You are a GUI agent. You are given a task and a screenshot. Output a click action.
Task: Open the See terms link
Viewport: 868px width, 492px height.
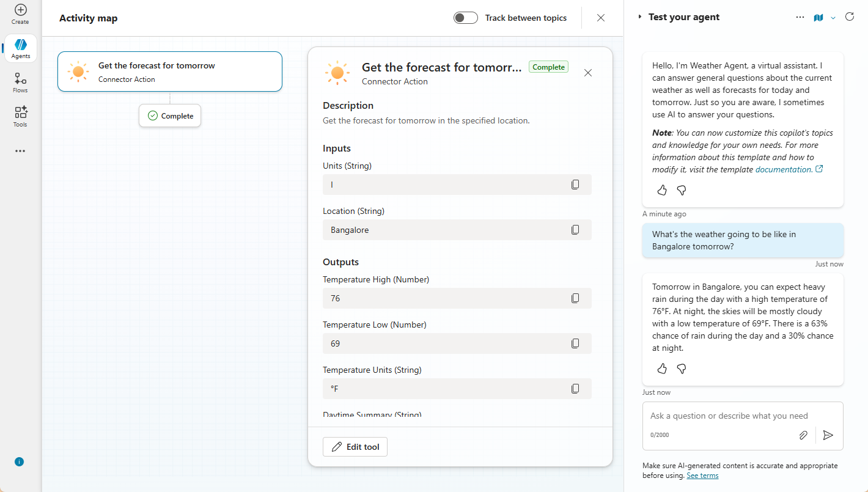702,475
